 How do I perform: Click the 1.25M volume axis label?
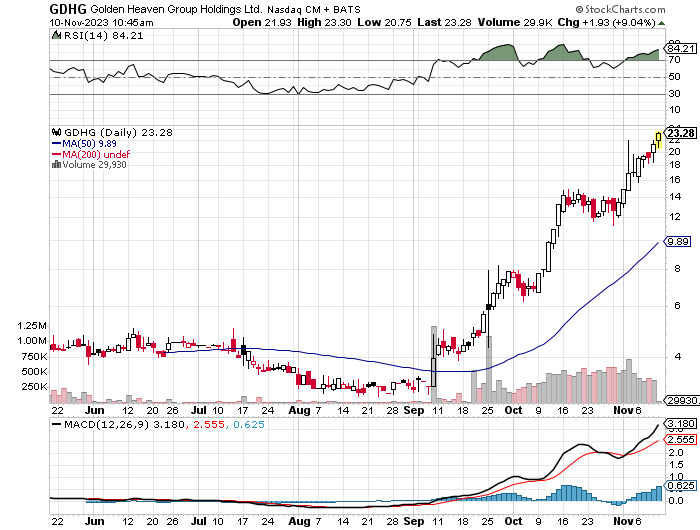[x=32, y=326]
